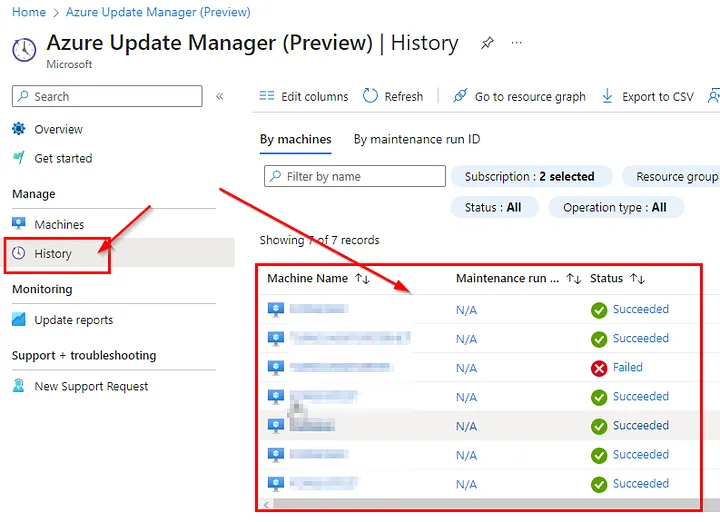Click the Filter by name field
The width and height of the screenshot is (720, 522).
pyautogui.click(x=355, y=176)
